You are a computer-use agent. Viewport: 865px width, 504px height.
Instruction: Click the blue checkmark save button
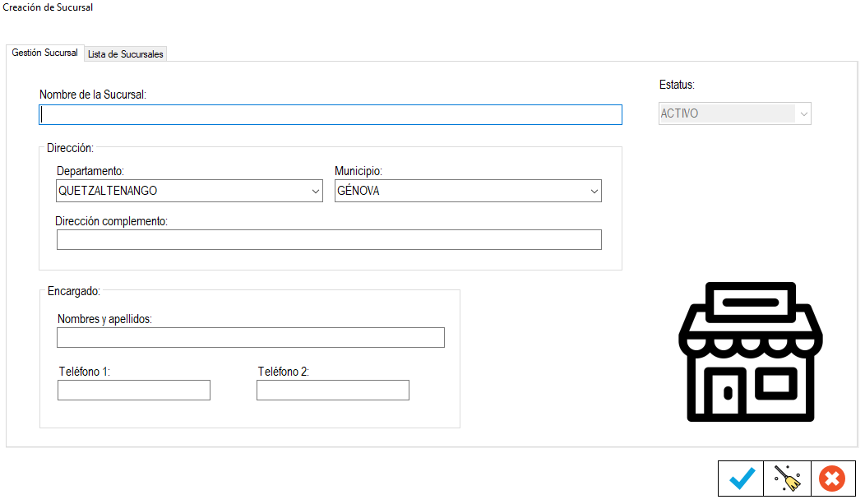(x=741, y=478)
